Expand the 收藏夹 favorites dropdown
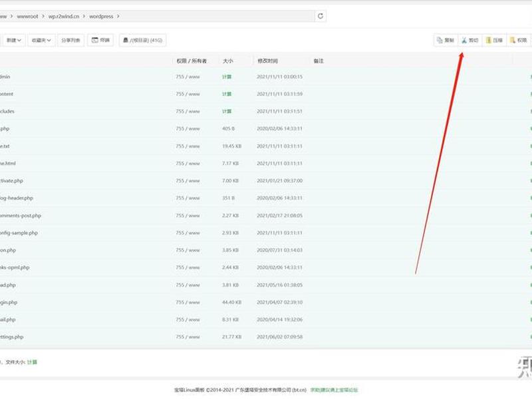Image resolution: width=532 pixels, height=399 pixels. 41,41
